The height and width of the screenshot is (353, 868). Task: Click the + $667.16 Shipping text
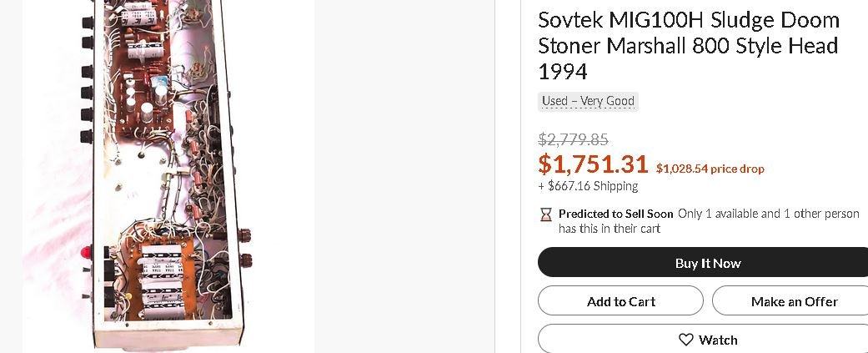[588, 186]
